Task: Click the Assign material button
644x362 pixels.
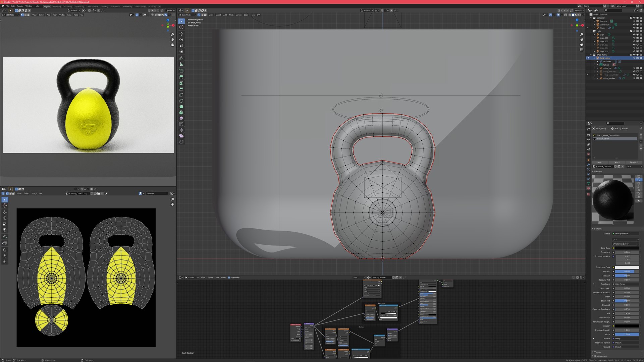Action: (x=600, y=162)
